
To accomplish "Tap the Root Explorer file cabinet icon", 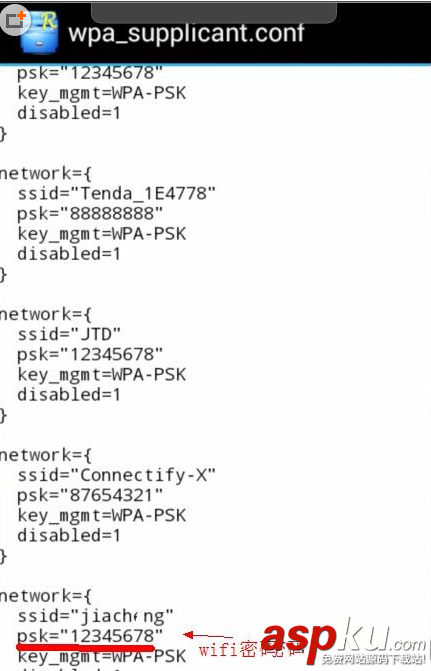I will pos(41,33).
